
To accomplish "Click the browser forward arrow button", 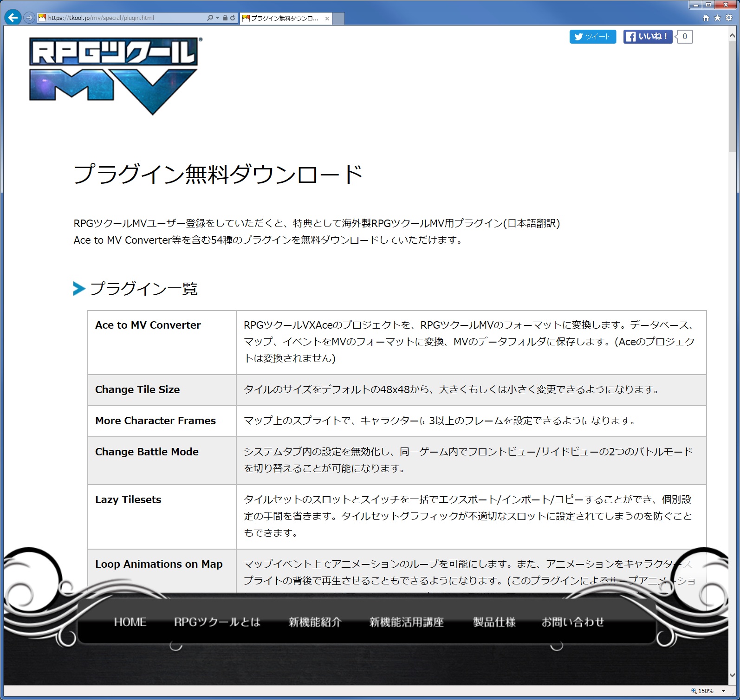I will point(29,18).
